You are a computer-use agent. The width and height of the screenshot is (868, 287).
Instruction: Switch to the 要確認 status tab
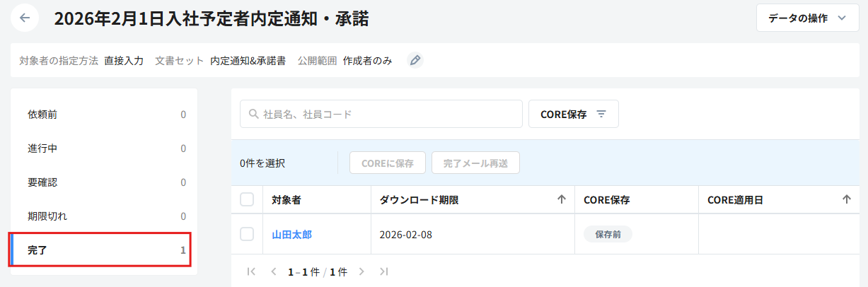tap(104, 182)
